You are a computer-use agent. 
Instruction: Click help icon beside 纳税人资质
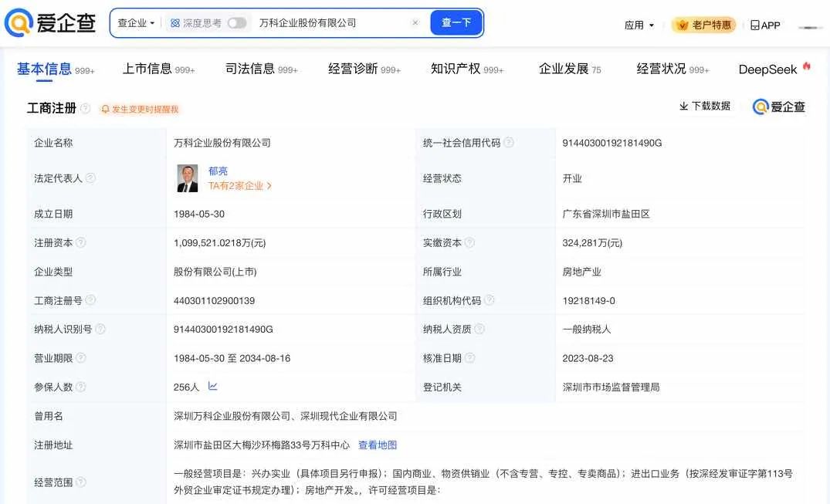pos(479,329)
